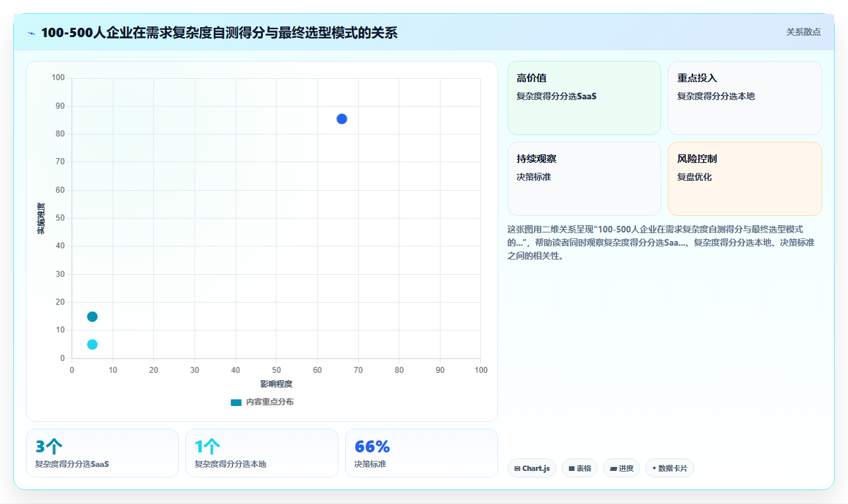Image resolution: width=848 pixels, height=504 pixels.
Task: Click the chart title about 100-500人企业
Action: 219,32
